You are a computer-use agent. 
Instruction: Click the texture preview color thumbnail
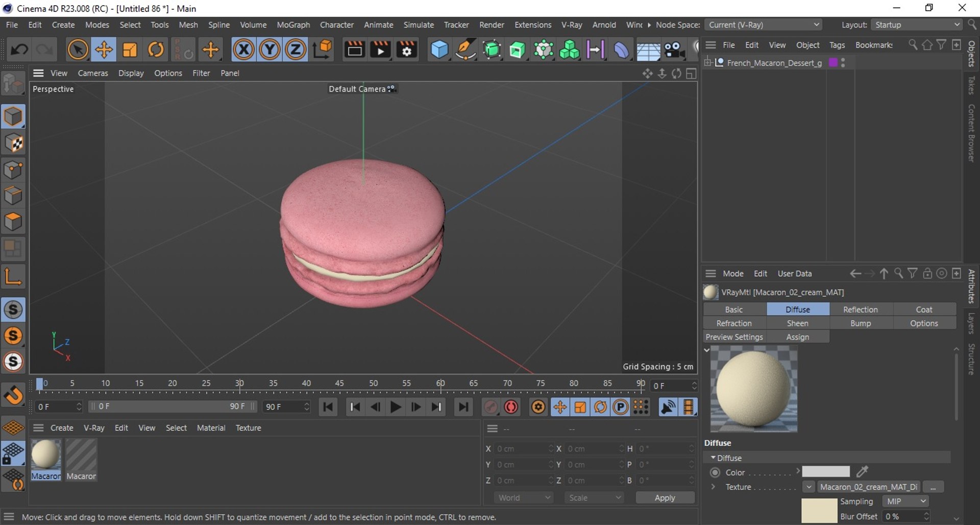pos(819,511)
